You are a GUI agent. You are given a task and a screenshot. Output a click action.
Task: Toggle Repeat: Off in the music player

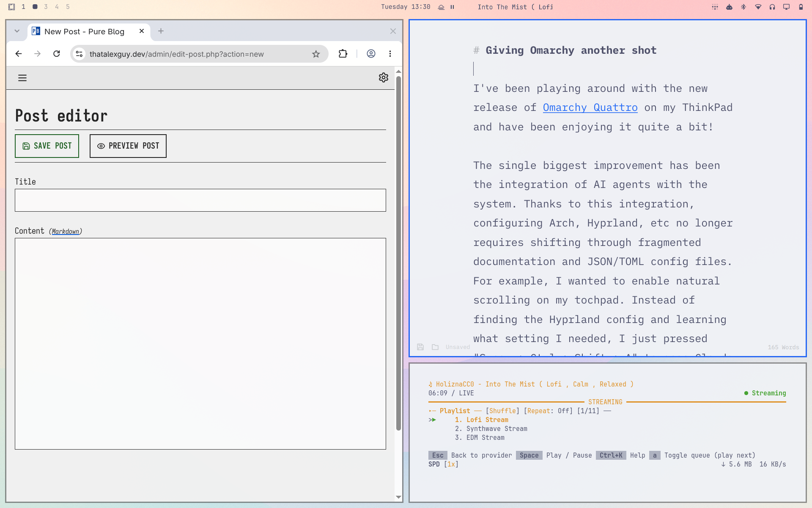548,411
